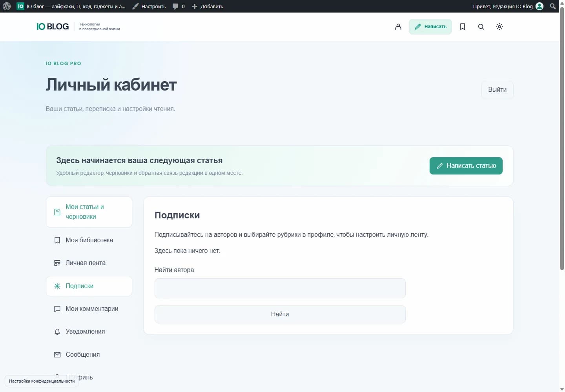Click the admin bar search magnifier
Image resolution: width=565 pixels, height=392 pixels.
click(x=553, y=6)
